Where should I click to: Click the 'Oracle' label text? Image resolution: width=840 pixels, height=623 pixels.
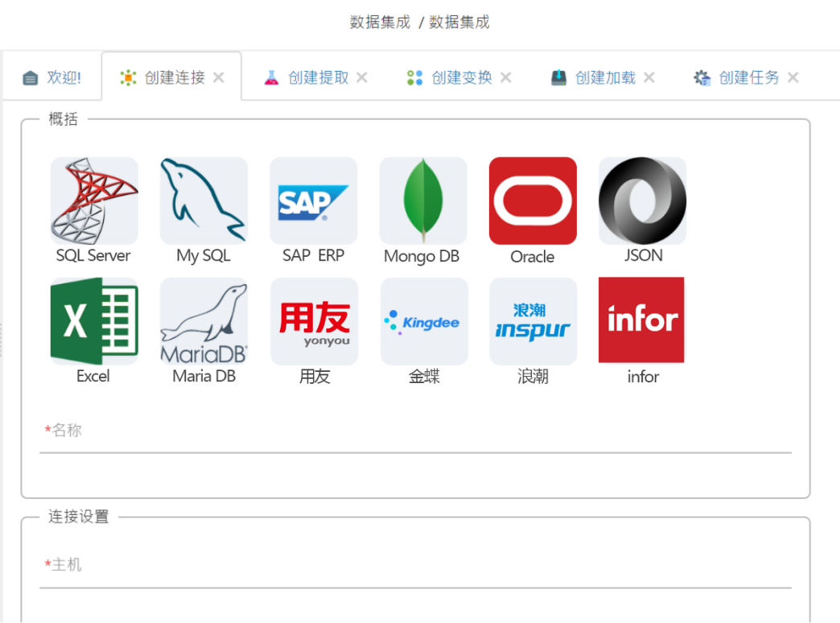tap(533, 257)
